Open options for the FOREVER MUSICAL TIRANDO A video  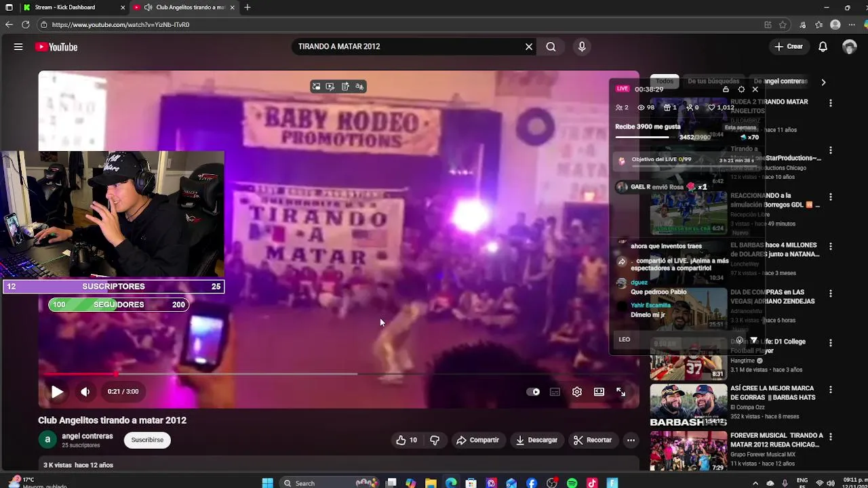(831, 437)
